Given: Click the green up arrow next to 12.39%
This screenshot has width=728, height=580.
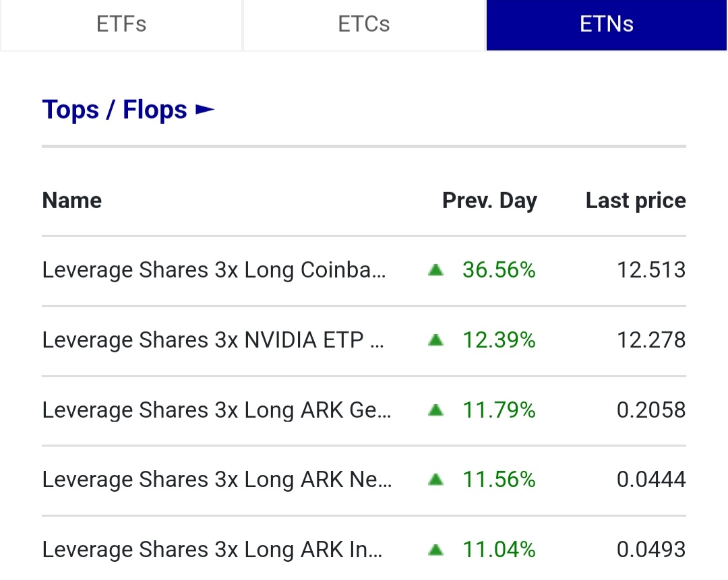Looking at the screenshot, I should pos(436,340).
